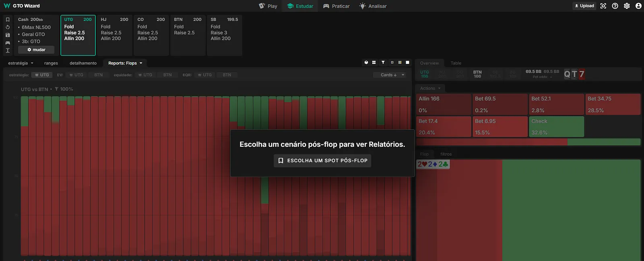The height and width of the screenshot is (261, 644).
Task: Click the gamepad practice icon in sidebar
Action: click(8, 43)
